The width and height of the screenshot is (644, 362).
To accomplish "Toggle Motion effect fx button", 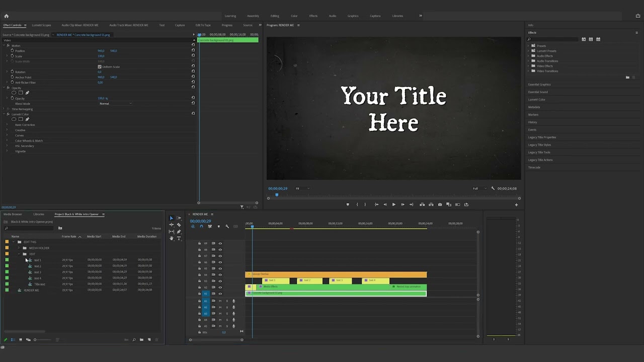I will (x=8, y=46).
